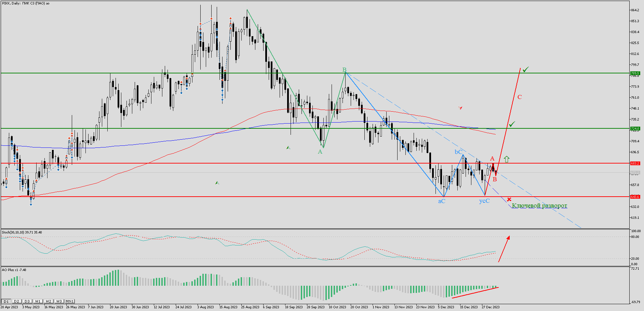Click the green 789.5 price level tag
The width and height of the screenshot is (644, 311).
pyautogui.click(x=635, y=73)
